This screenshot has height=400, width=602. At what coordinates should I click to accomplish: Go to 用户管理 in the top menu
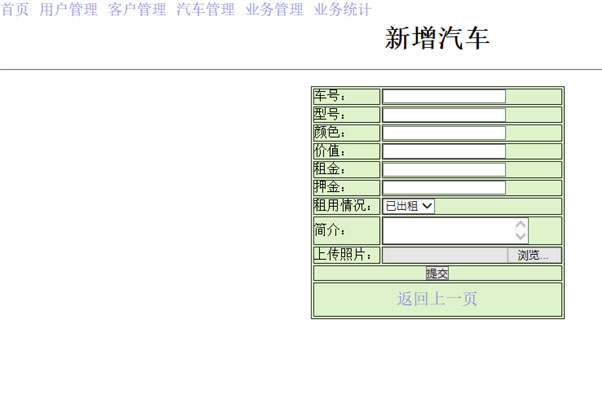[69, 10]
